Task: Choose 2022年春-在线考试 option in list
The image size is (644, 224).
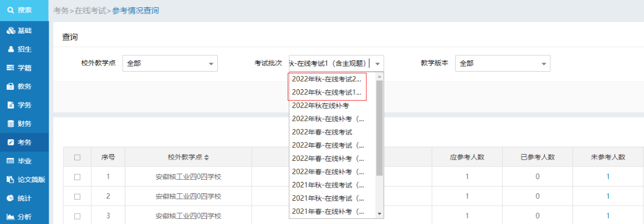Action: click(x=322, y=132)
